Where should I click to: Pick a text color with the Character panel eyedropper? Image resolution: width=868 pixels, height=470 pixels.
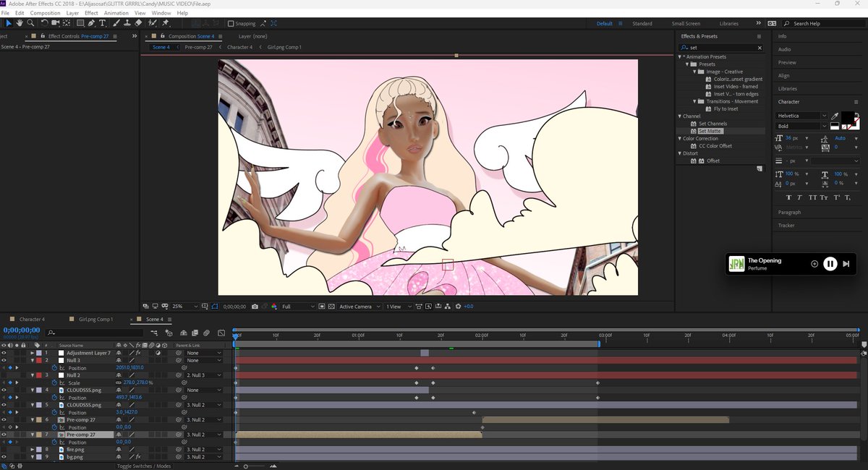point(836,116)
